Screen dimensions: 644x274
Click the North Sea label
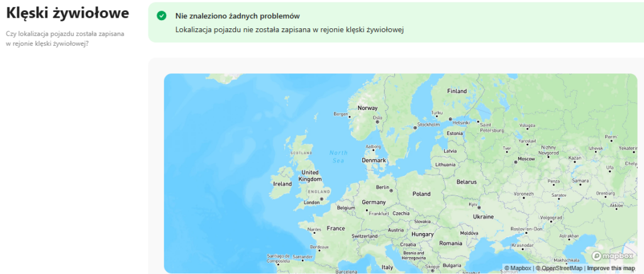pyautogui.click(x=338, y=156)
